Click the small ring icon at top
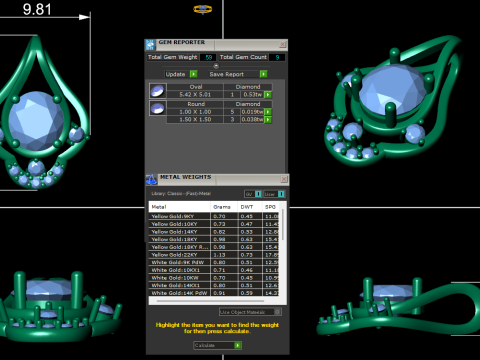480x360 pixels. tap(203, 9)
